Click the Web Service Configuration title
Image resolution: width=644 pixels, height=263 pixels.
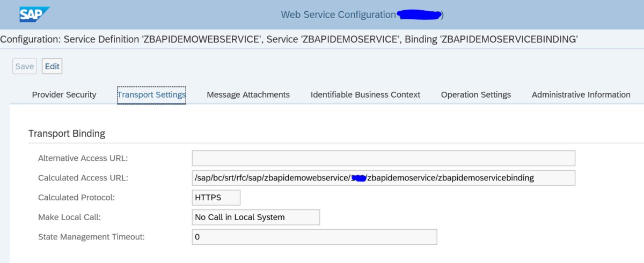[x=338, y=15]
